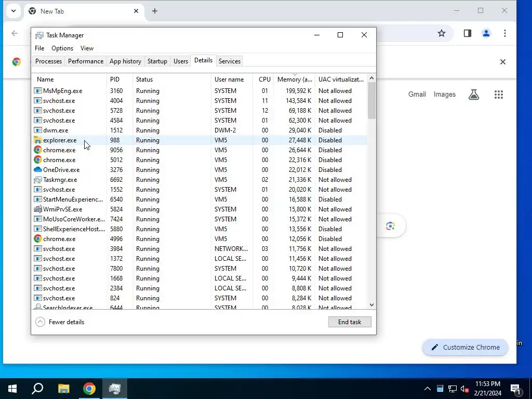Image resolution: width=532 pixels, height=399 pixels.
Task: Click the Task Manager taskbar icon
Action: coord(115,389)
